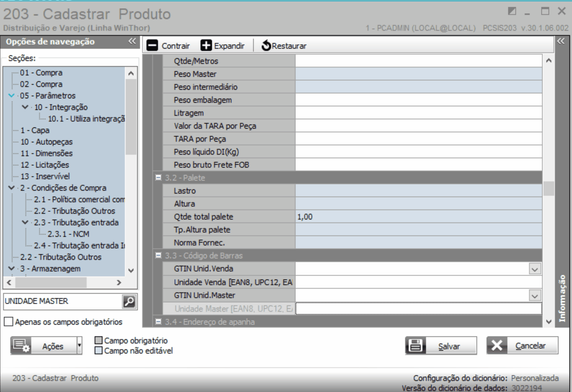Viewport: 572px width, 392px height.
Task: Click the Lastro value field
Action: pos(418,191)
